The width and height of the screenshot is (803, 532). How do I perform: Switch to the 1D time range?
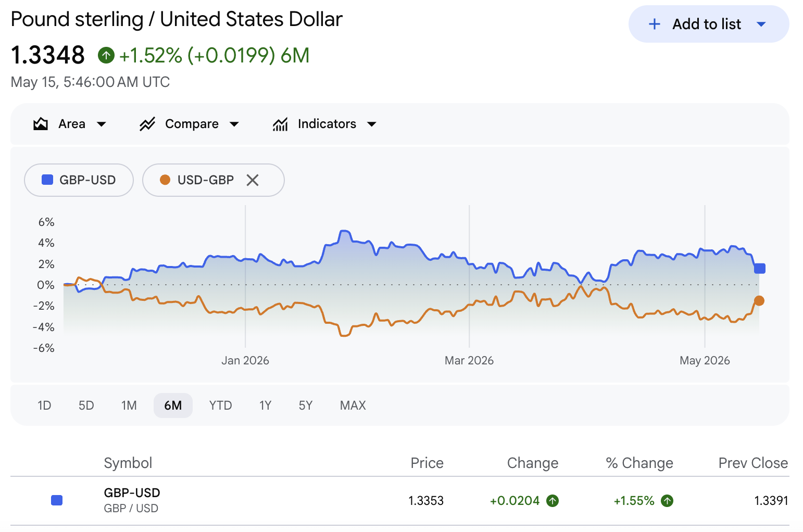click(x=44, y=406)
